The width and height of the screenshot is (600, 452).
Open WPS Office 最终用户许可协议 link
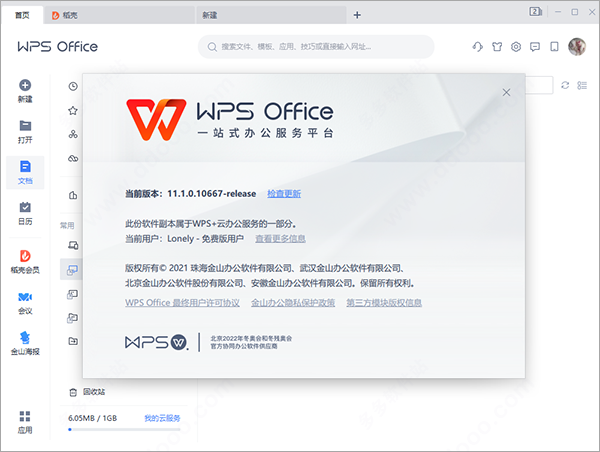click(x=182, y=303)
